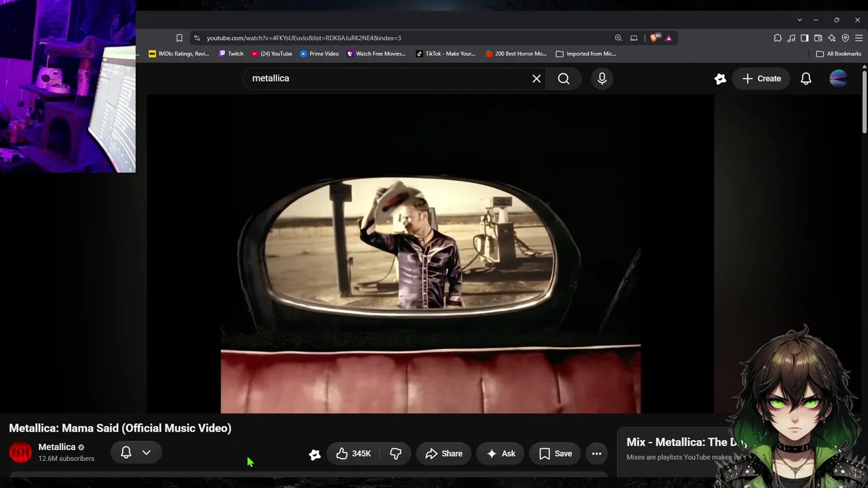Open Leo AI sparkle icon in toolbar
This screenshot has height=488, width=868.
[831, 38]
